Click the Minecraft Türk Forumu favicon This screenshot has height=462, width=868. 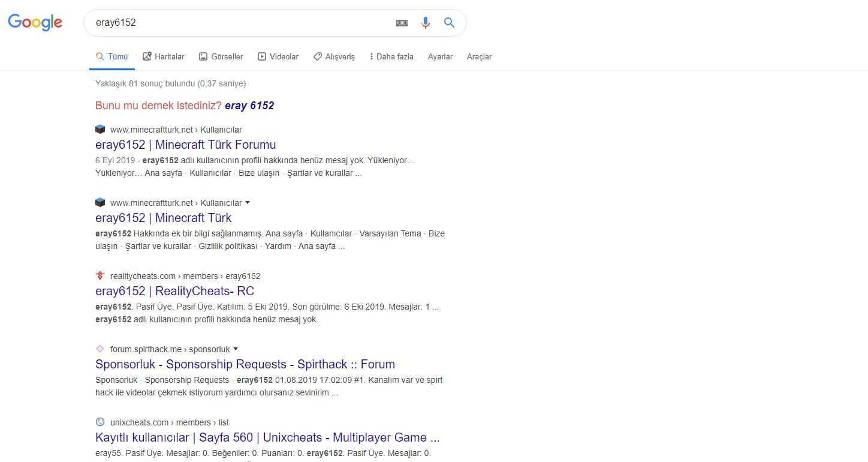click(100, 130)
